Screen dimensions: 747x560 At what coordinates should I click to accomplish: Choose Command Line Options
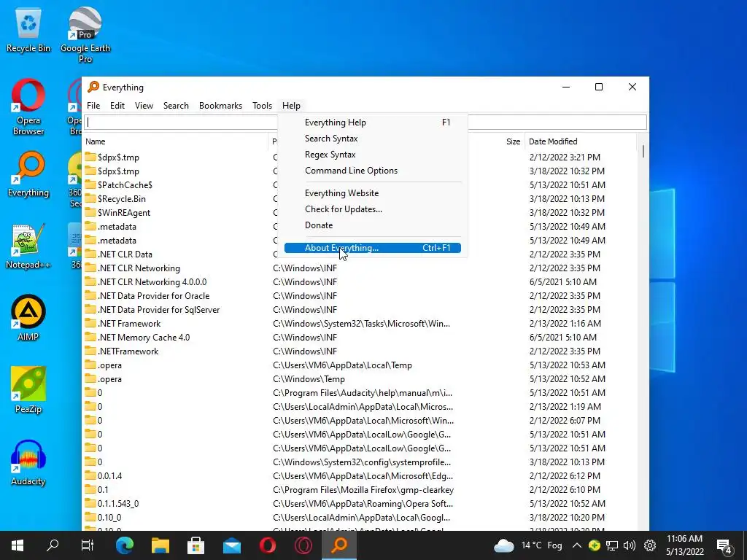373,171
